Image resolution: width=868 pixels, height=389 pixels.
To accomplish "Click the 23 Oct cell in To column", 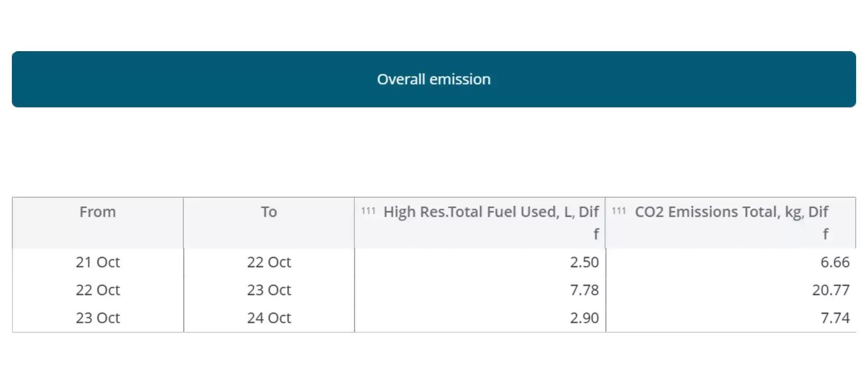I will pyautogui.click(x=269, y=290).
